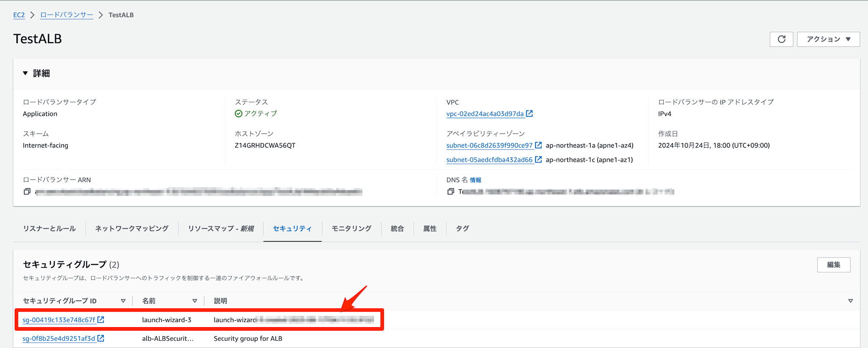This screenshot has height=348, width=868.
Task: Open security group sg-0f8b25e4d9251af3d
Action: (x=59, y=338)
